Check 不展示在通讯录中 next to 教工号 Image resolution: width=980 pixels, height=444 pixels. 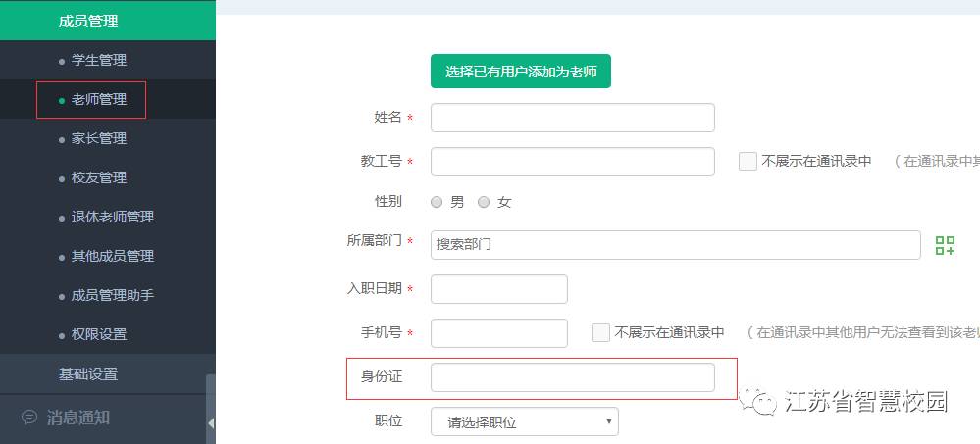(x=748, y=161)
